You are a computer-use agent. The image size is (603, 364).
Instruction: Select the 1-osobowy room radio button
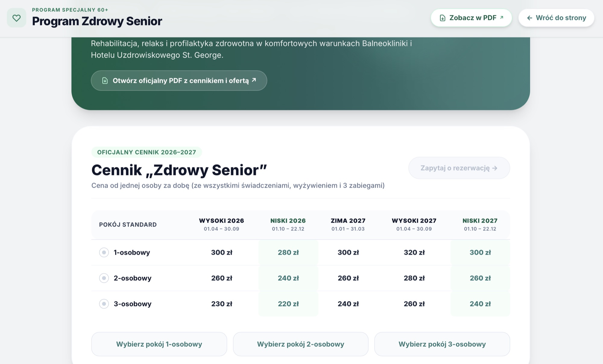point(104,252)
